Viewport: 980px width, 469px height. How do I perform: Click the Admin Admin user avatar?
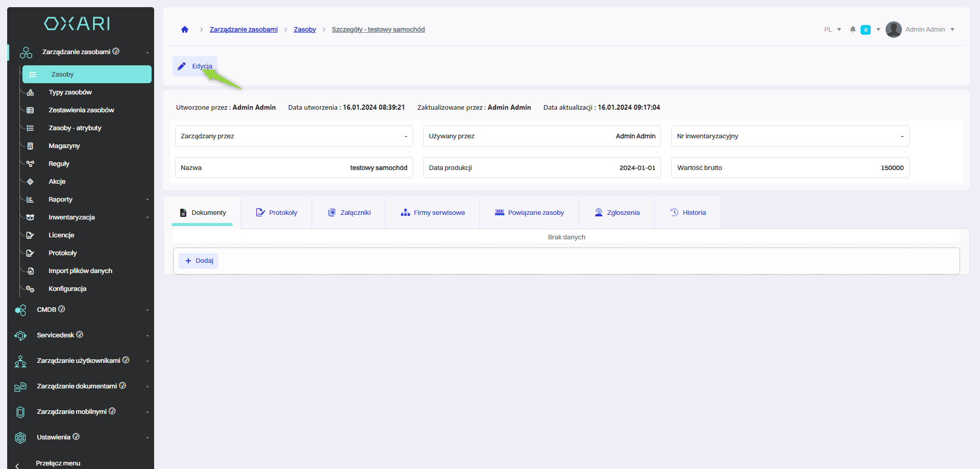pos(893,30)
